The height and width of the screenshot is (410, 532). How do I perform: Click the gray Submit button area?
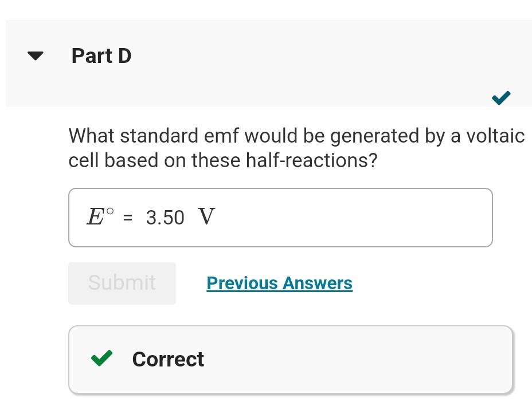(122, 283)
